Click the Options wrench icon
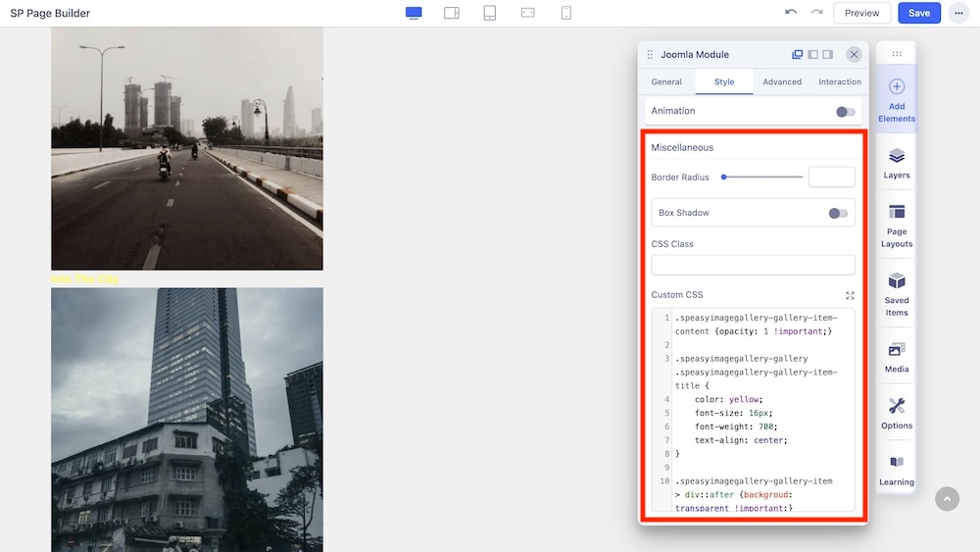 (896, 412)
